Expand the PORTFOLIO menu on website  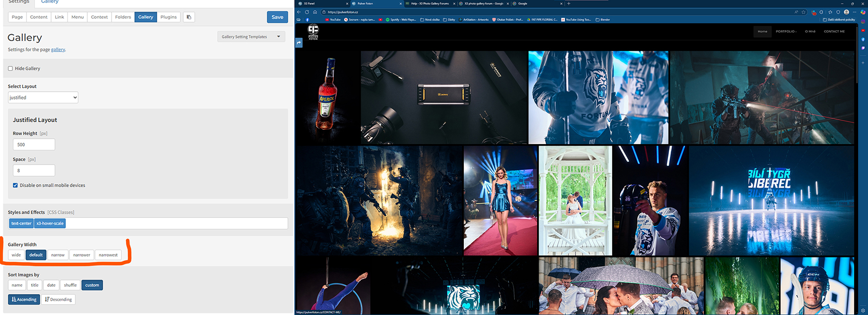tap(786, 31)
